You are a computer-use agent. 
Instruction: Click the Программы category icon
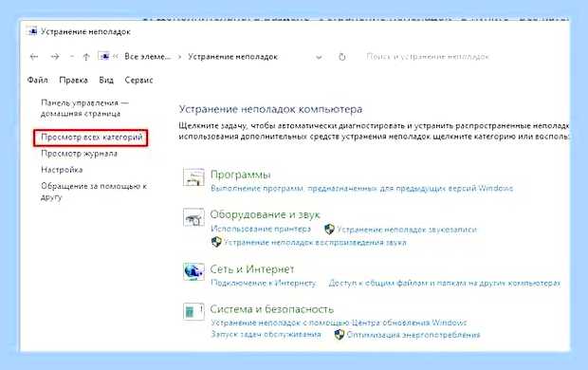pos(193,177)
